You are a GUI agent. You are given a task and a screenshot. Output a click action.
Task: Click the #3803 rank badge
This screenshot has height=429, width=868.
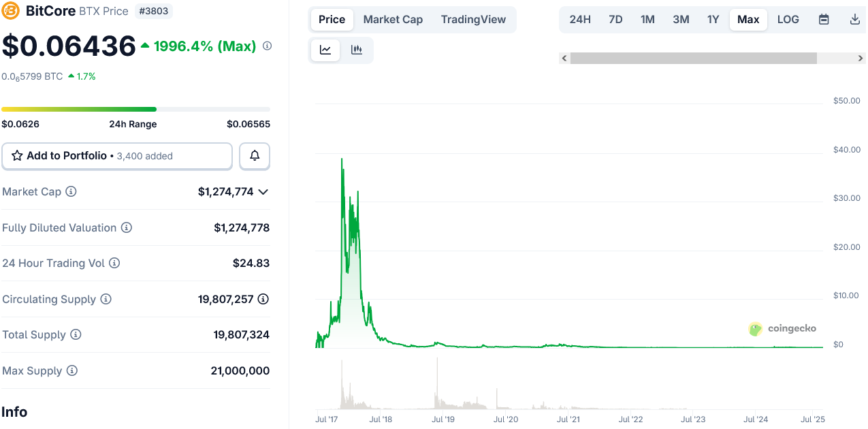[x=154, y=11]
